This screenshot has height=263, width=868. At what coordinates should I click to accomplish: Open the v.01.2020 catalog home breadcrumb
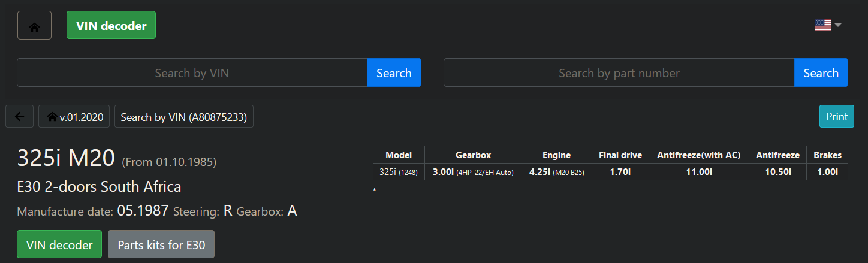click(74, 117)
